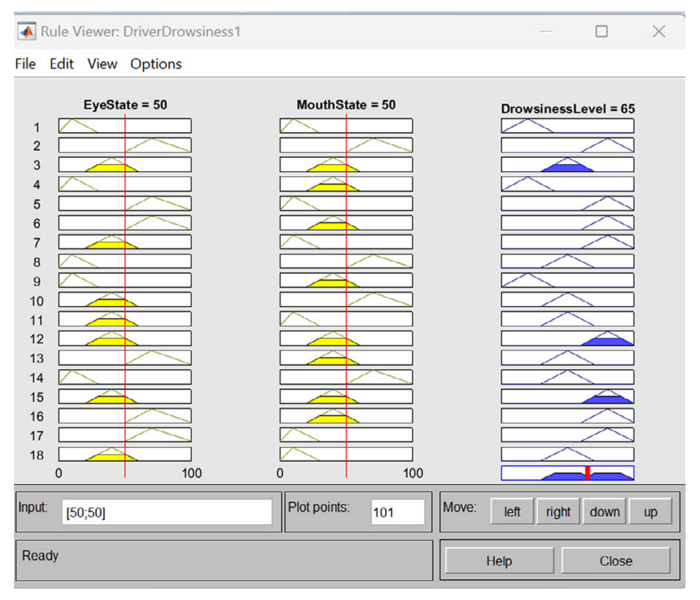Image resolution: width=700 pixels, height=600 pixels.
Task: Click rule 12 DrowsinessLevel output plot
Action: (x=568, y=338)
